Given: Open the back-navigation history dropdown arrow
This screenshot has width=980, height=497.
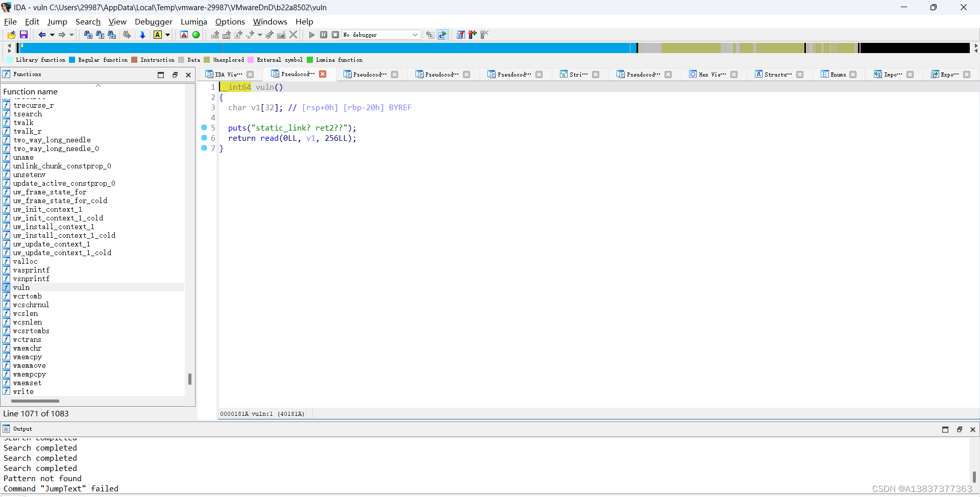Looking at the screenshot, I should click(53, 35).
